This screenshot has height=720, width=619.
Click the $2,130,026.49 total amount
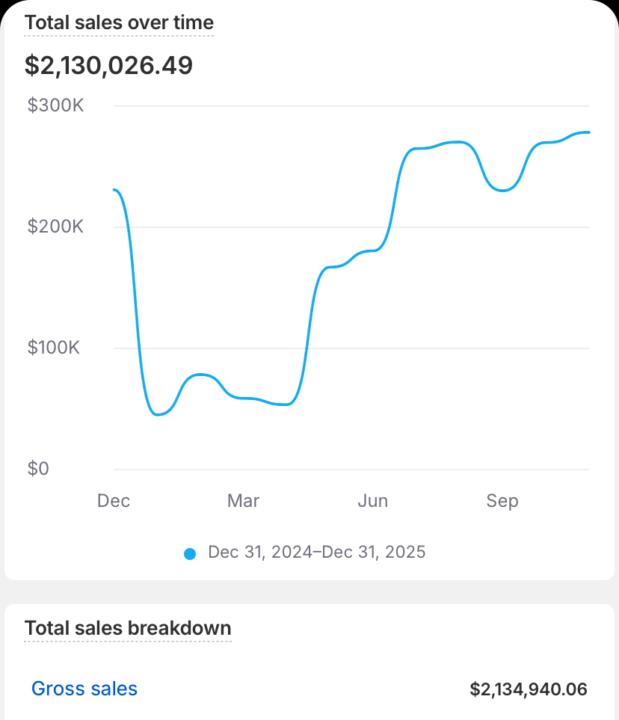pyautogui.click(x=108, y=66)
